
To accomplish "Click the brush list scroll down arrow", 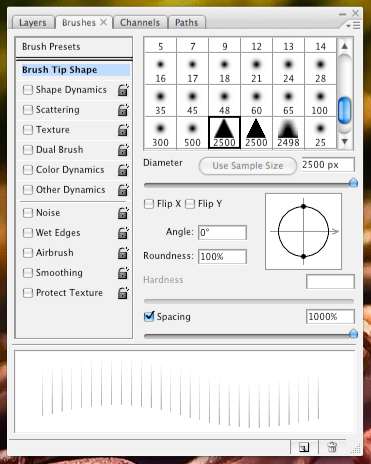I will [345, 142].
